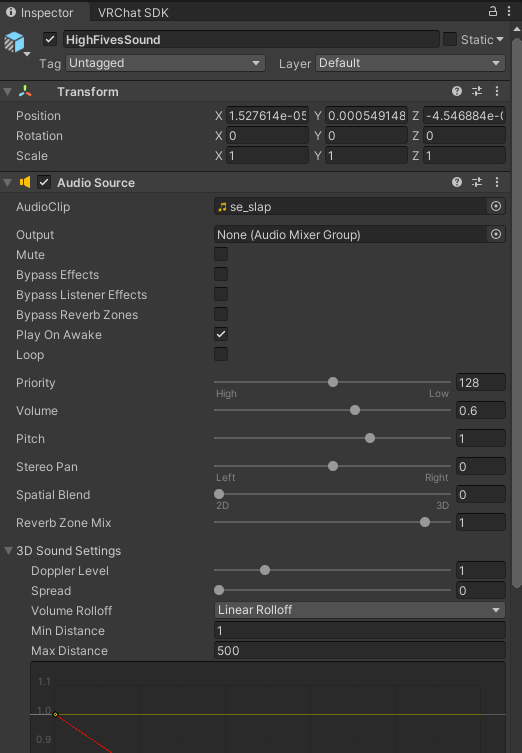Open Audio Source preset slider icon
The height and width of the screenshot is (753, 522).
pyautogui.click(x=477, y=182)
